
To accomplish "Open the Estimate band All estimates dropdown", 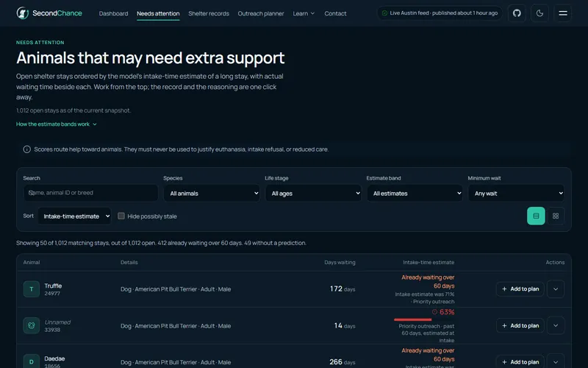I will 415,193.
